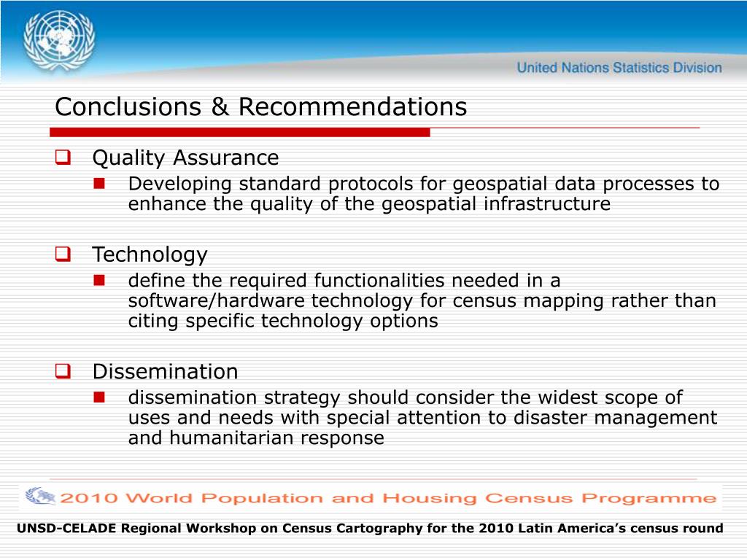Click the 'Dissemination' heading
The width and height of the screenshot is (747, 560).
165,371
